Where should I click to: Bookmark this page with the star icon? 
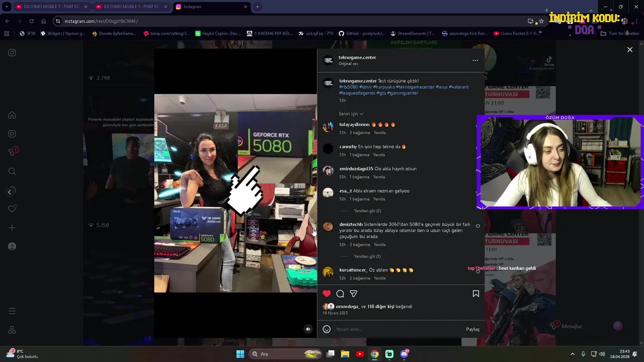point(541,21)
